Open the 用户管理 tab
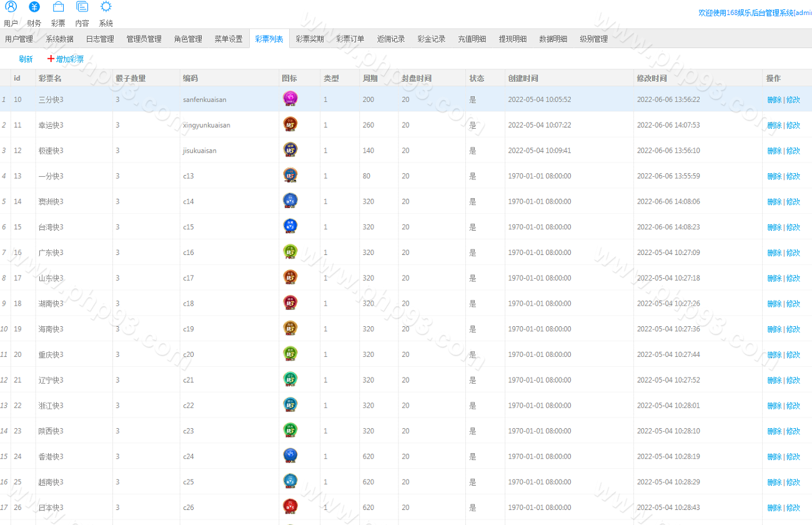Screen dimensions: 812x525 pos(19,39)
